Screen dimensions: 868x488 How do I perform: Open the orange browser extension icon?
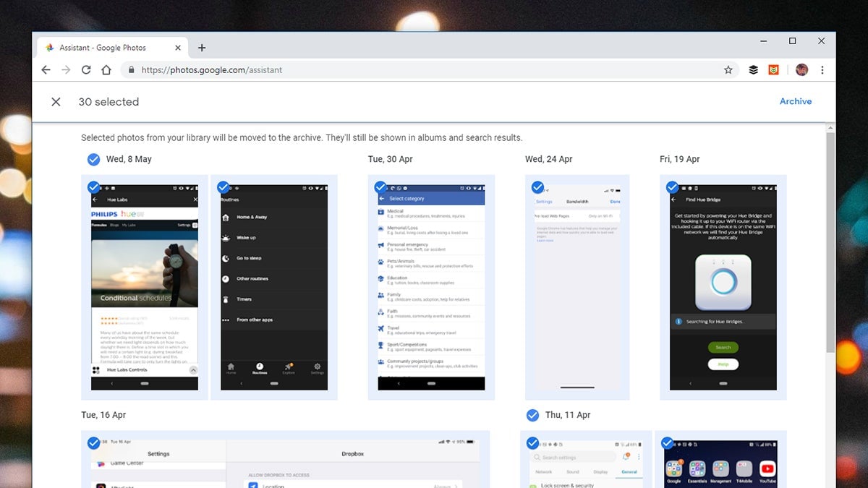[x=773, y=69]
